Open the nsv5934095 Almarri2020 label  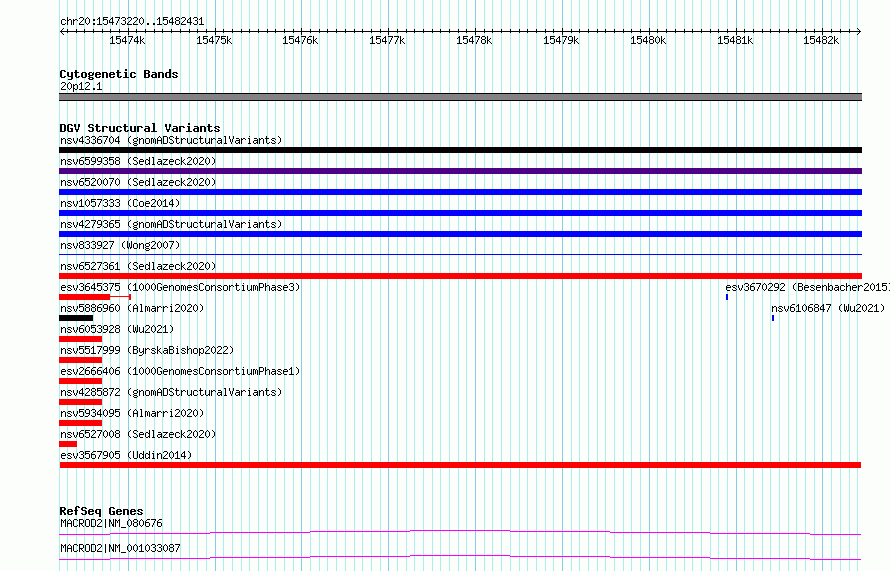[x=132, y=413]
